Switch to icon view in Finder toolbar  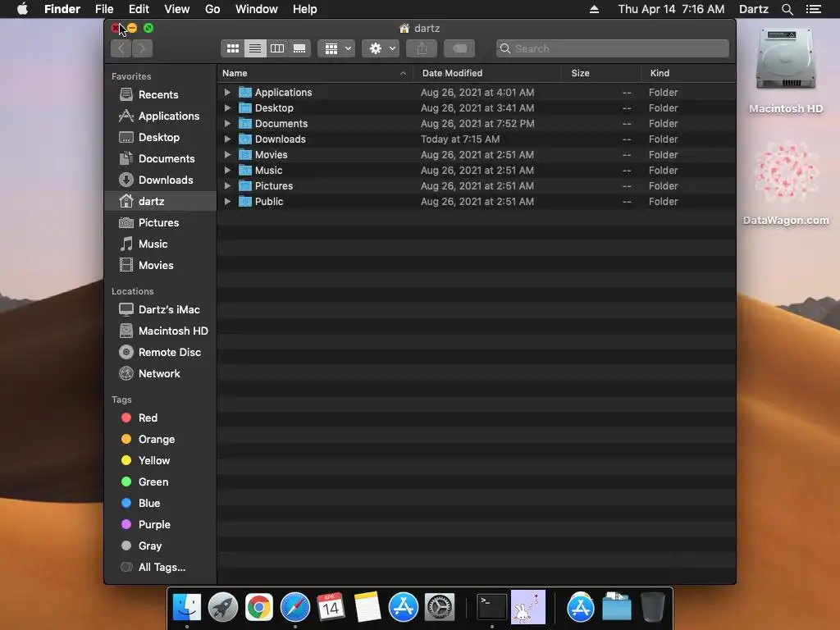[232, 48]
